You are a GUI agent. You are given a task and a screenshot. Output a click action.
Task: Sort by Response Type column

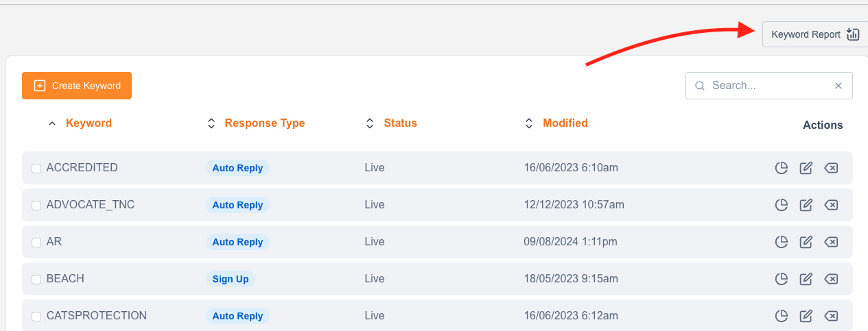click(264, 123)
